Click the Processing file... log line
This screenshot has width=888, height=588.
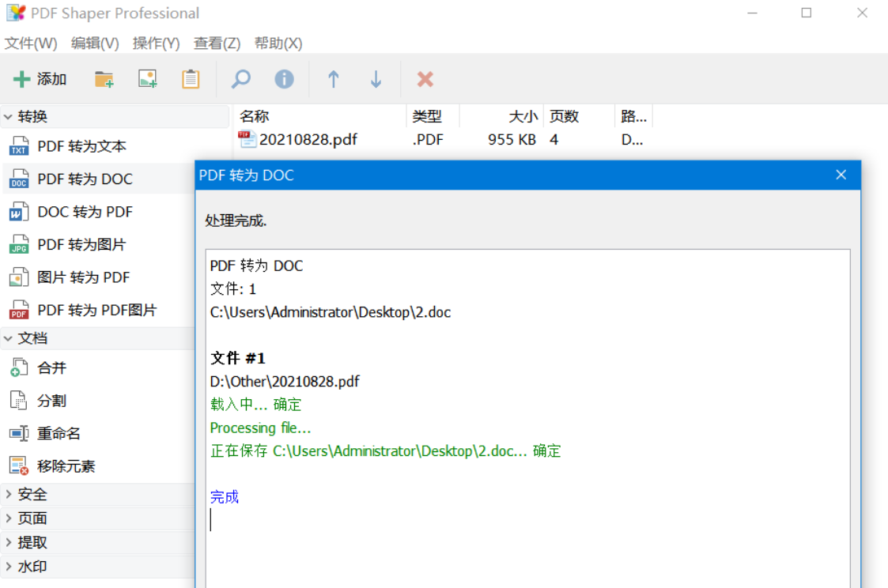[x=260, y=428]
